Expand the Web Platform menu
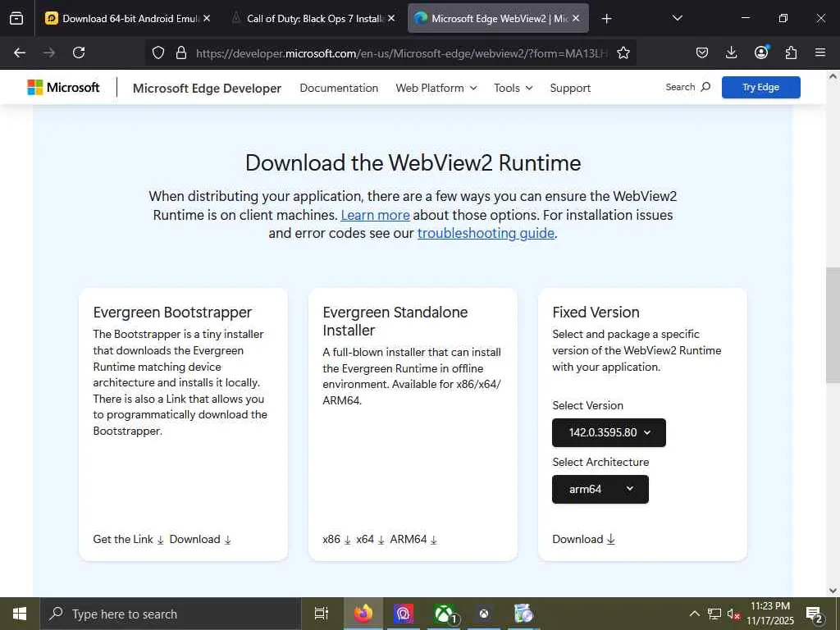The width and height of the screenshot is (840, 630). tap(436, 88)
